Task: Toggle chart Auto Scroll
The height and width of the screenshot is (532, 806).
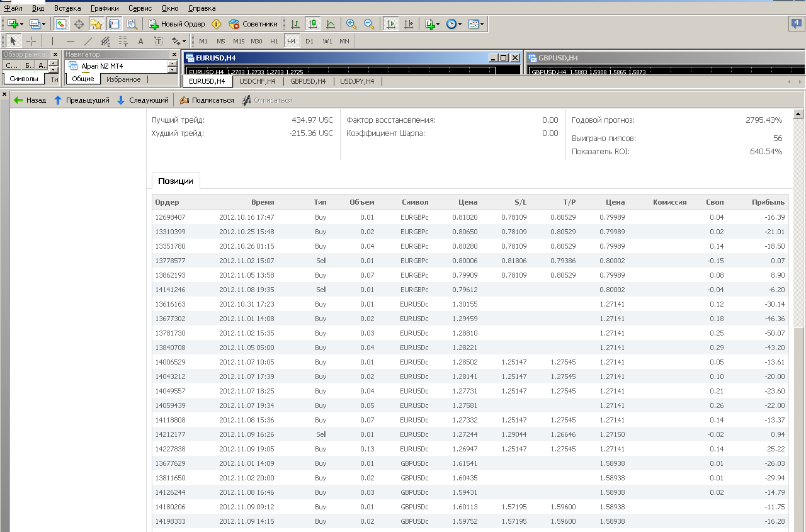Action: pyautogui.click(x=391, y=24)
